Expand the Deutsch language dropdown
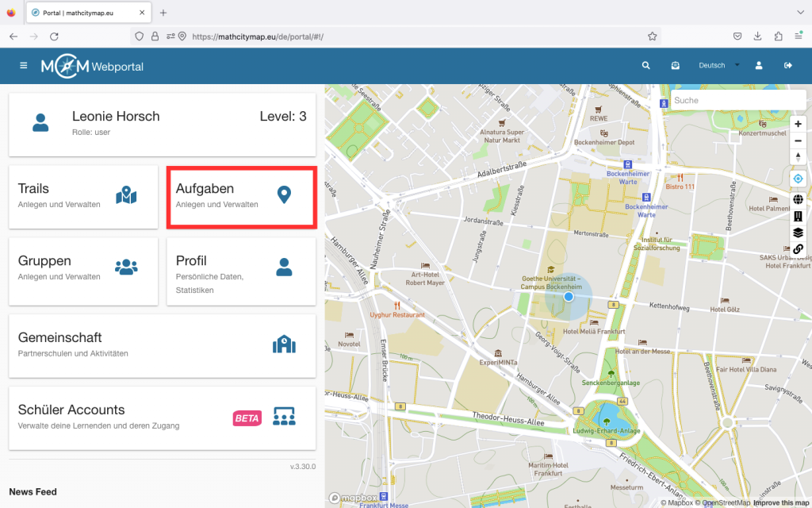Viewport: 812px width, 508px height. [x=718, y=66]
